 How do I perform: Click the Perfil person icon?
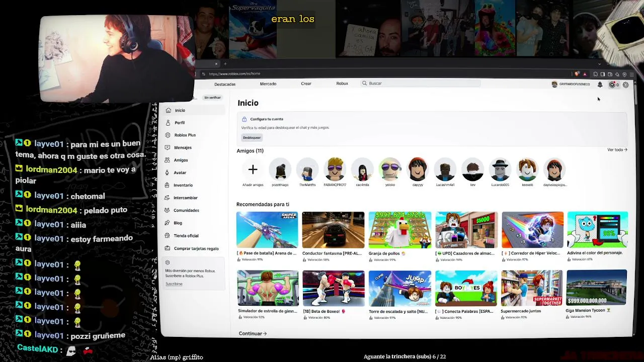click(168, 123)
